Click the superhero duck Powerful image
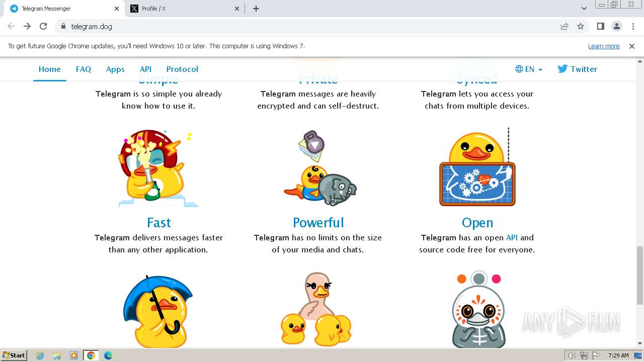The image size is (644, 362). 320,168
